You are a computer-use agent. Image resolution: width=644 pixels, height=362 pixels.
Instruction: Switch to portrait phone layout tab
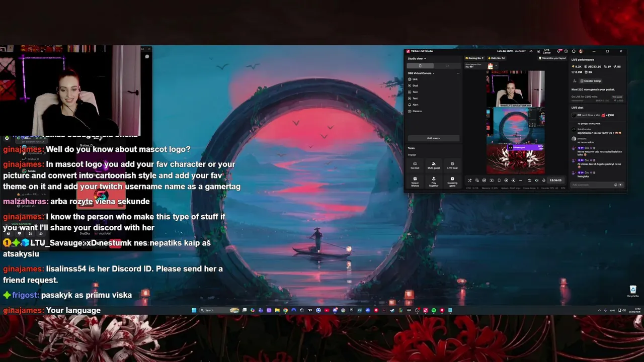point(420,66)
